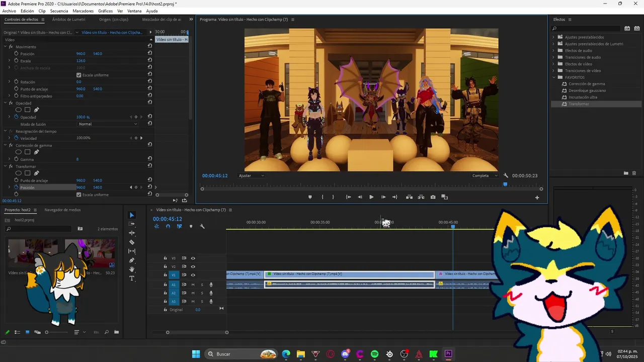The height and width of the screenshot is (362, 644).
Task: Play the Program monitor video
Action: 371,197
